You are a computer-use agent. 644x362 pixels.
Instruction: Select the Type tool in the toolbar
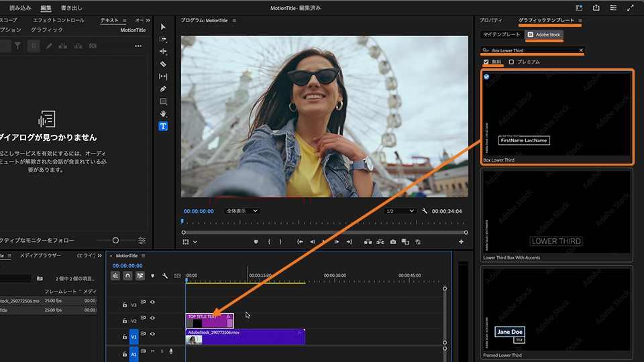click(163, 126)
